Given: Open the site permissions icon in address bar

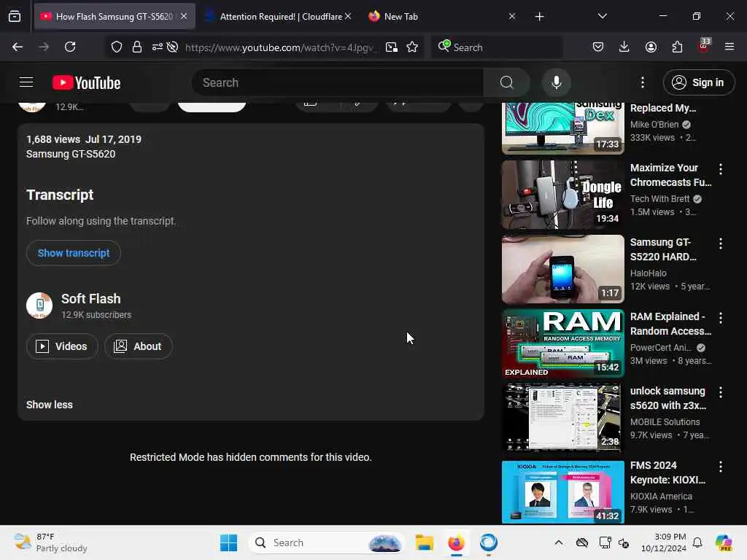Looking at the screenshot, I should pyautogui.click(x=158, y=47).
